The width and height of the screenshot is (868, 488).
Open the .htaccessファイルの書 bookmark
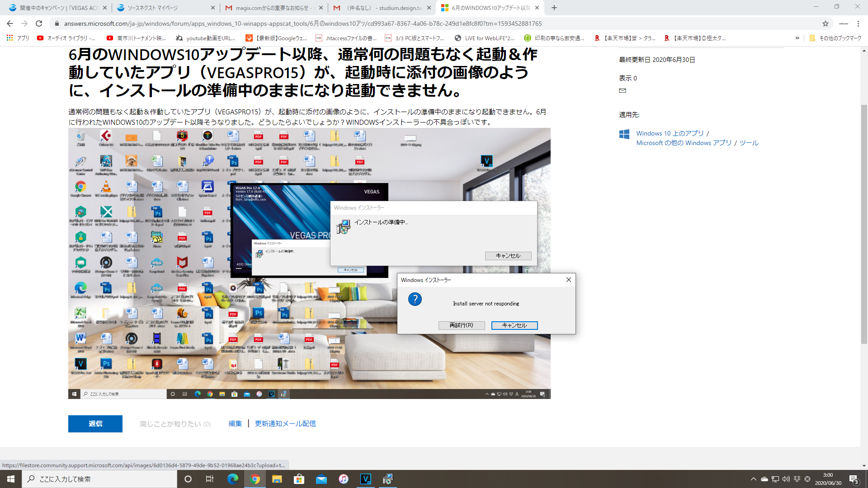coord(346,38)
